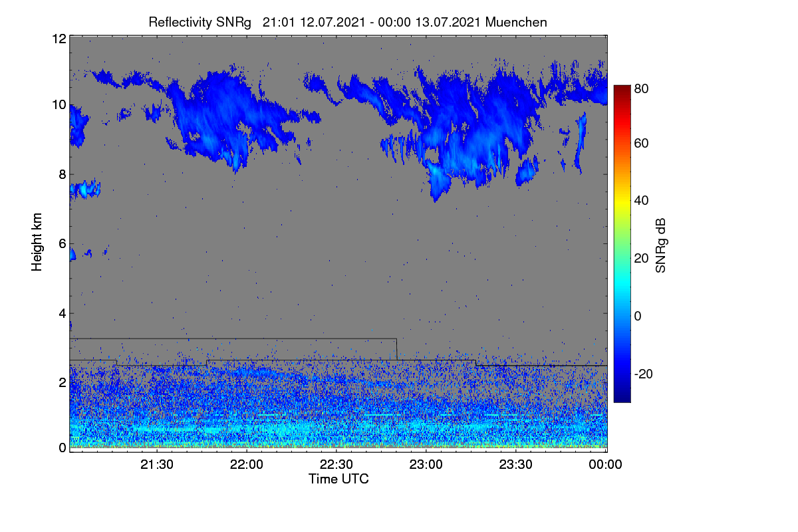Image resolution: width=798 pixels, height=532 pixels.
Task: Click the 'Height km' axis label
Action: tap(37, 242)
